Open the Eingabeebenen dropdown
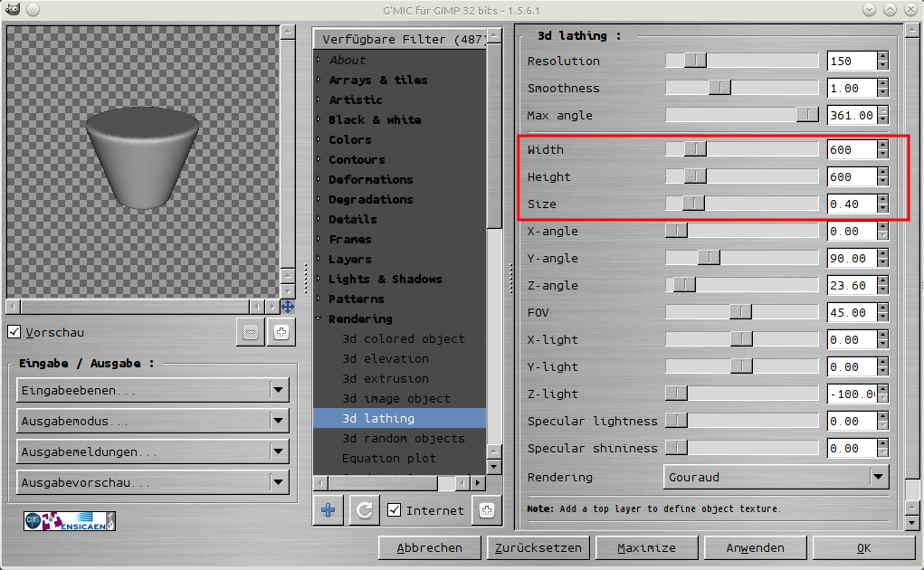Viewport: 924px width, 570px height. click(x=152, y=390)
